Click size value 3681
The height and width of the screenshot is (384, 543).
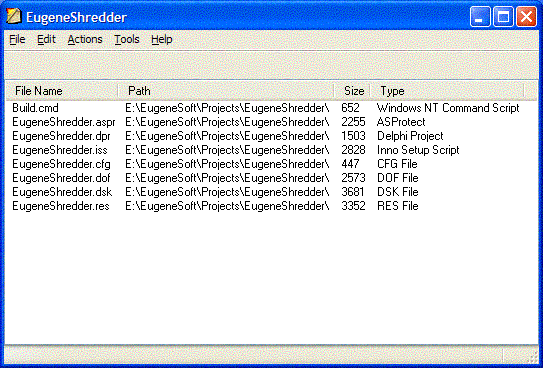tap(353, 192)
